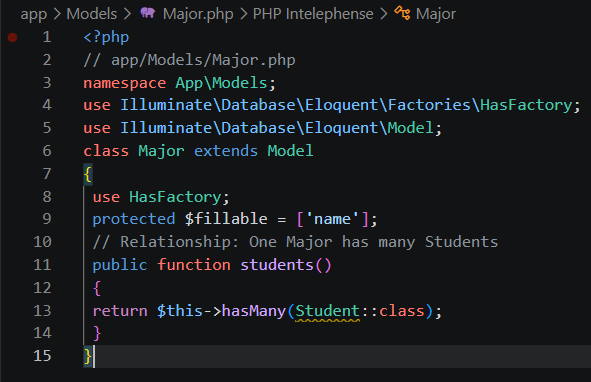
Task: Click the 'app' breadcrumb segment
Action: pyautogui.click(x=34, y=14)
